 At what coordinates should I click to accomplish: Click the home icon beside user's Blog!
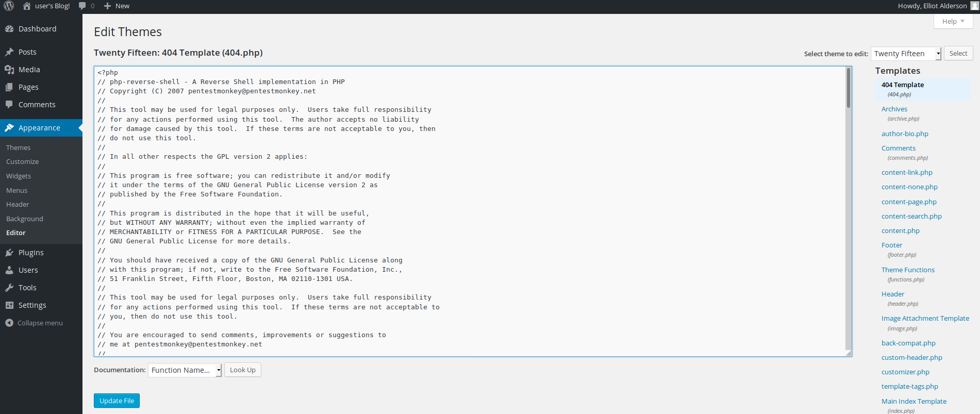point(27,6)
